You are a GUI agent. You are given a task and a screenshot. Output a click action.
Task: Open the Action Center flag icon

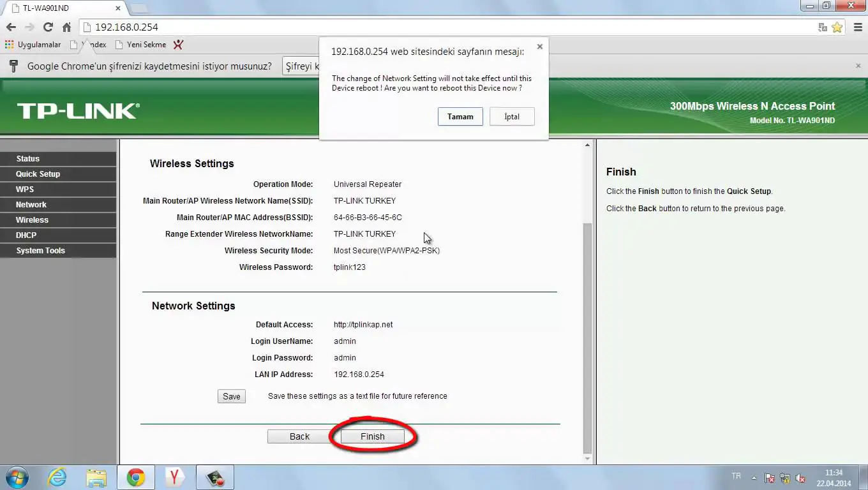click(770, 477)
